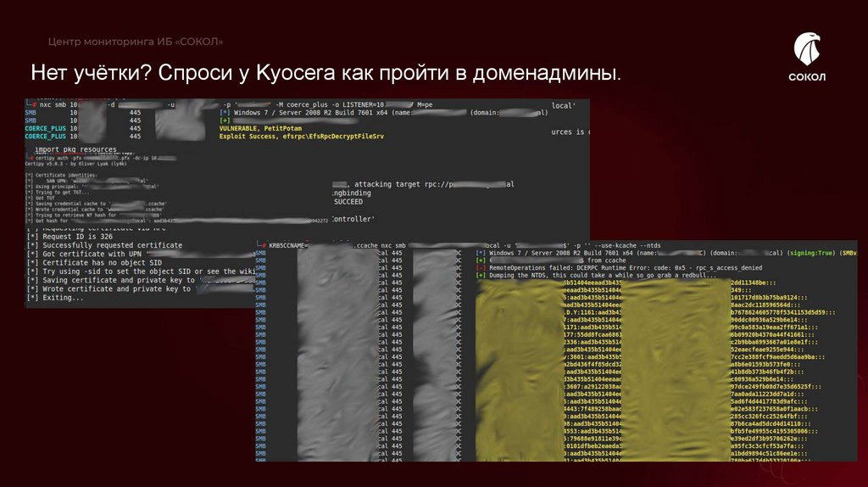Click hash fragment ':3607:a29122038a'
This screenshot has width=868, height=487.
(593, 387)
